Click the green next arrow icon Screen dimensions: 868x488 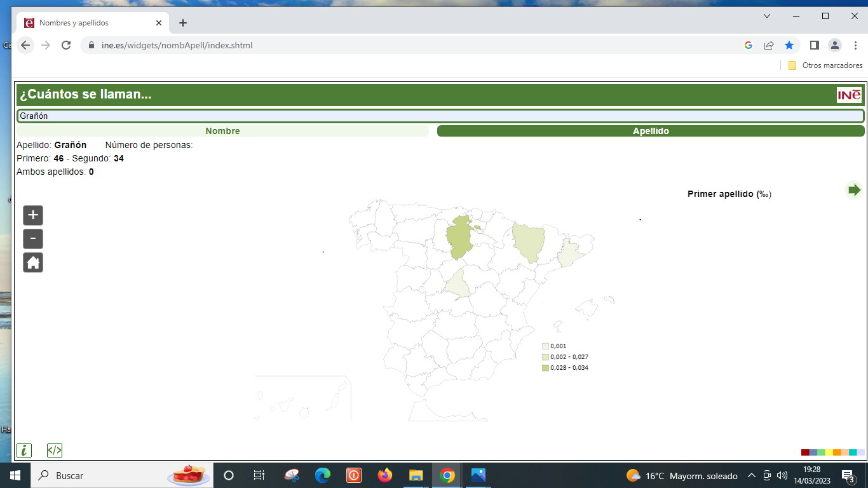pos(854,189)
